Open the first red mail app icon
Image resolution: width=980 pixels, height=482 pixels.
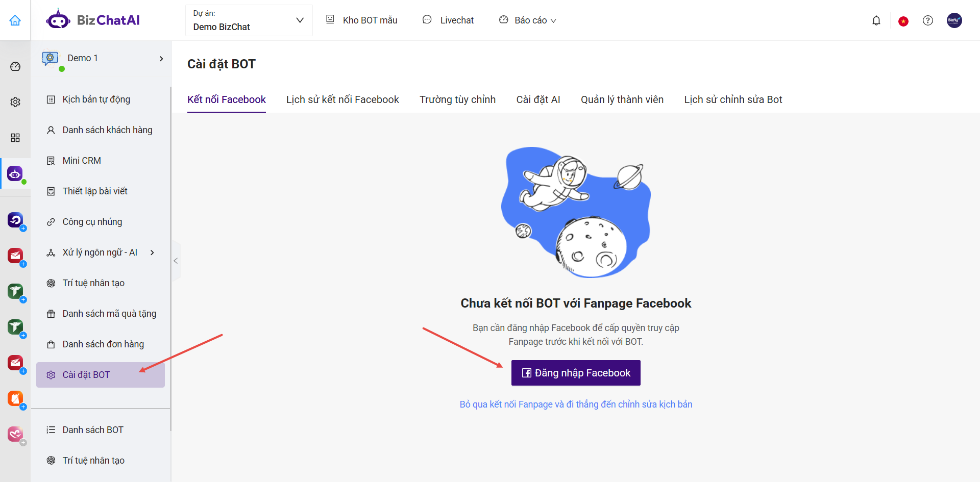coord(15,255)
